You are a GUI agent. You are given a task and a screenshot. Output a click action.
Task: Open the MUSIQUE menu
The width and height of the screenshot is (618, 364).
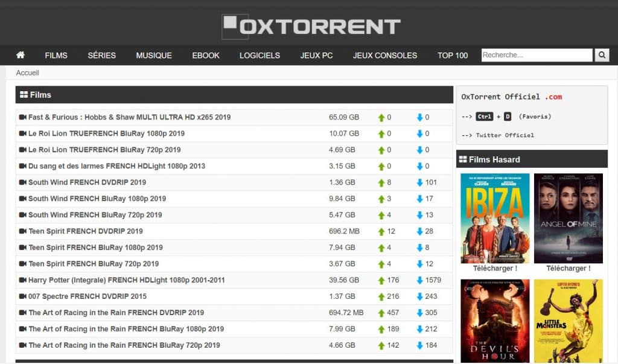pos(154,56)
